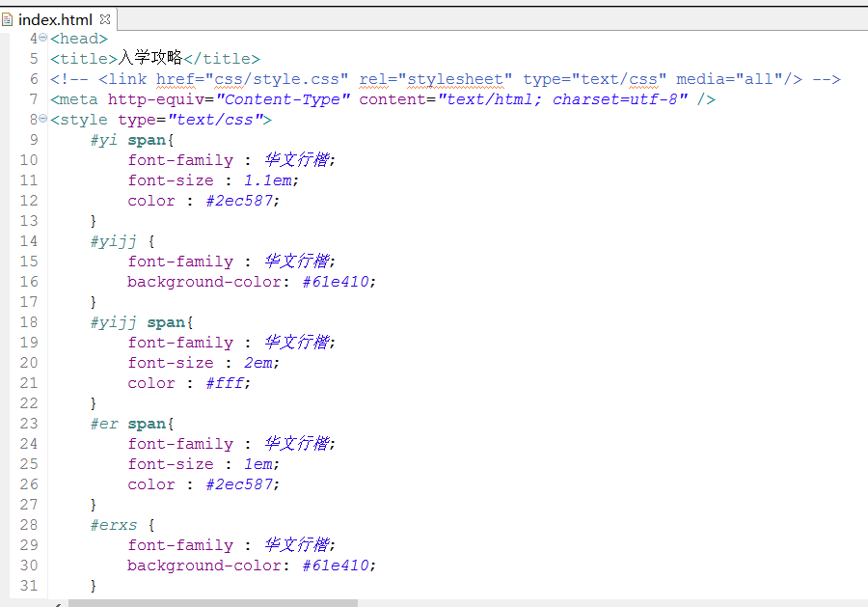The image size is (868, 607).
Task: Click the rel attribute in the commented link
Action: point(373,79)
